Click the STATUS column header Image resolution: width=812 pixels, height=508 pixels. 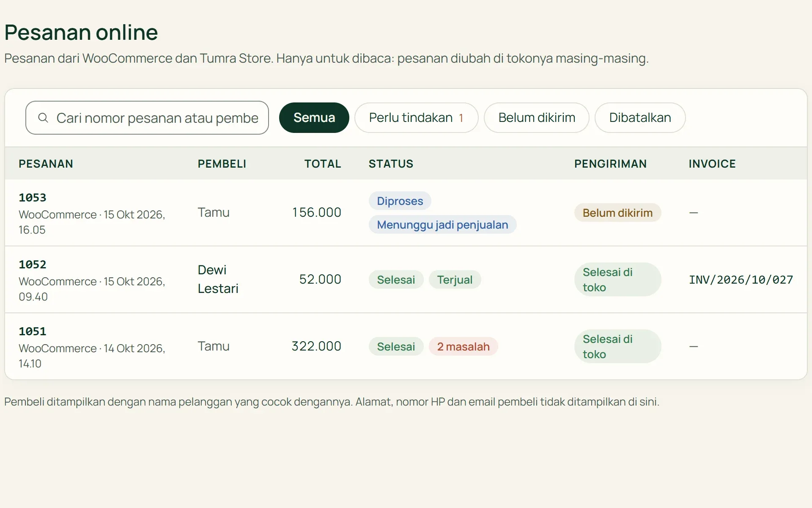391,164
